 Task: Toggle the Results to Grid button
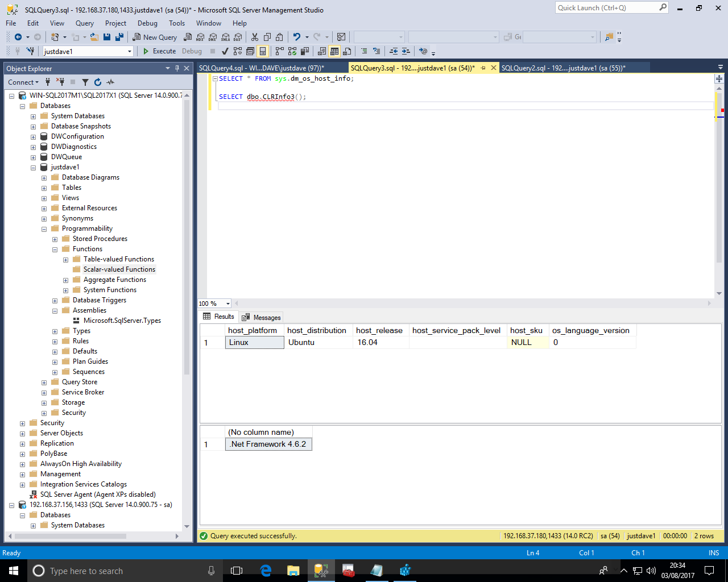[x=334, y=51]
